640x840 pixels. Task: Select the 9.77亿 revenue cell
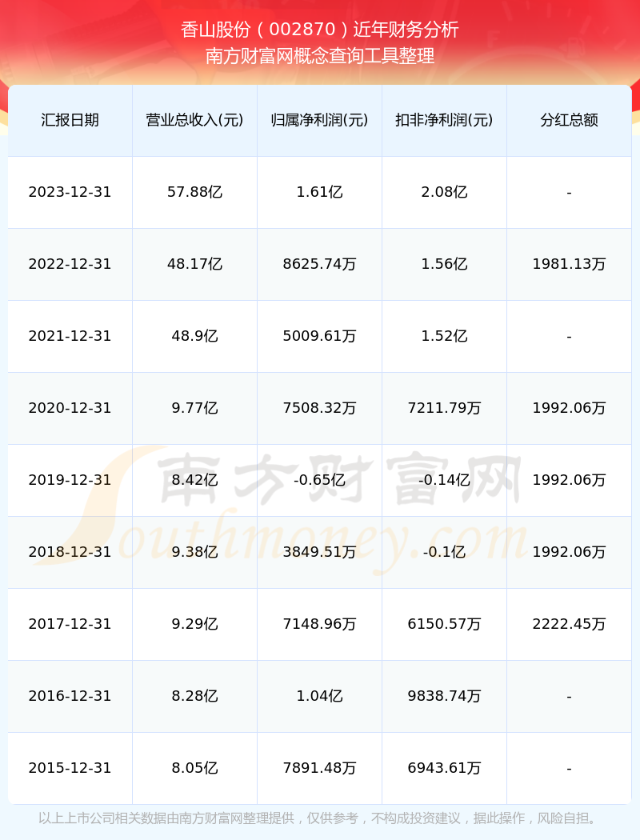[194, 408]
